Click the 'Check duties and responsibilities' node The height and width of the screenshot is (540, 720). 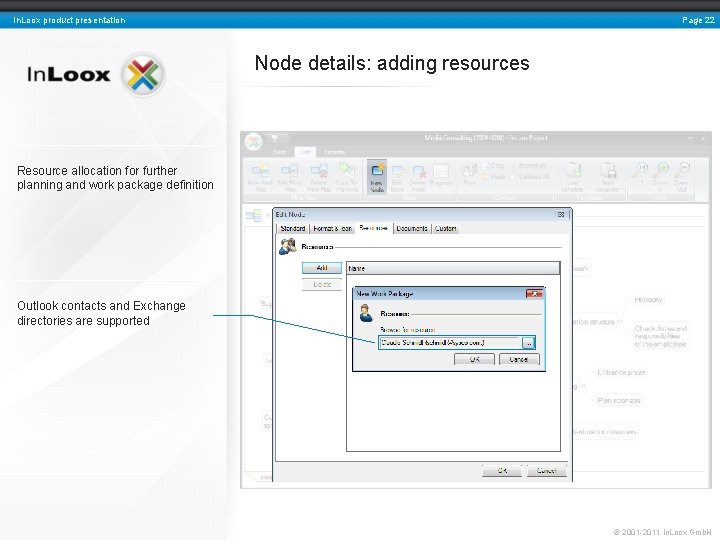tap(660, 336)
